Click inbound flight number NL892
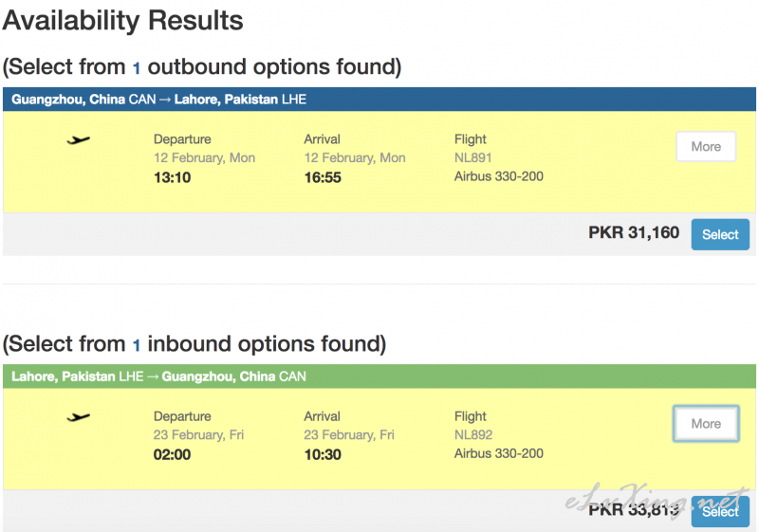The image size is (759, 532). pos(473,435)
